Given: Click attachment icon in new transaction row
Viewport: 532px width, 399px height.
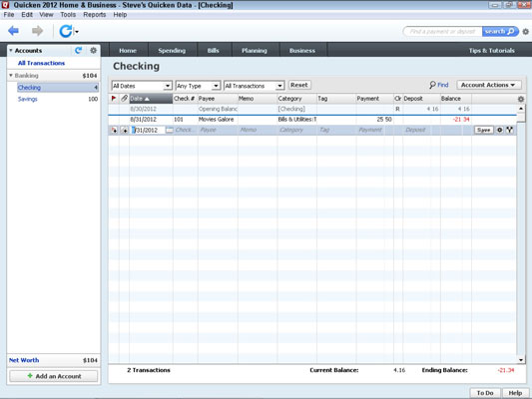Looking at the screenshot, I should 125,131.
